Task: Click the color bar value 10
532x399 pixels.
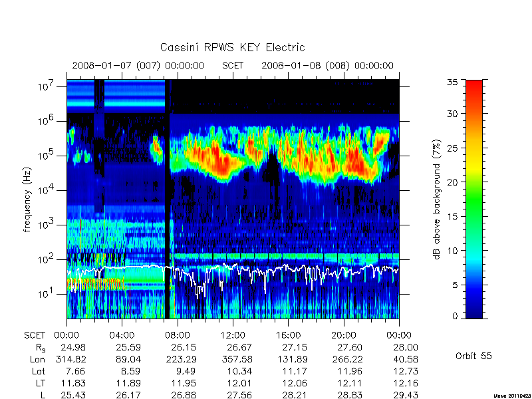Action: pos(452,251)
